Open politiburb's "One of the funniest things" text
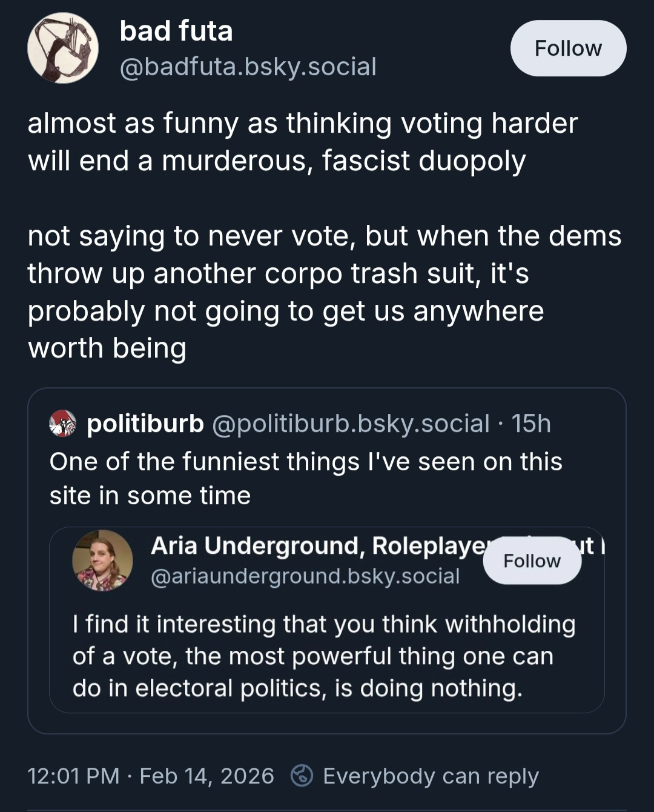This screenshot has width=654, height=812. [306, 478]
